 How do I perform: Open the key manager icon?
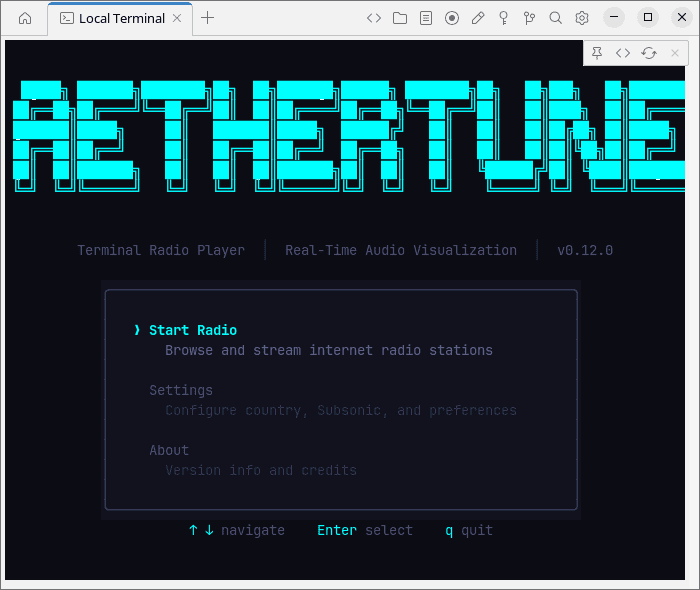504,18
